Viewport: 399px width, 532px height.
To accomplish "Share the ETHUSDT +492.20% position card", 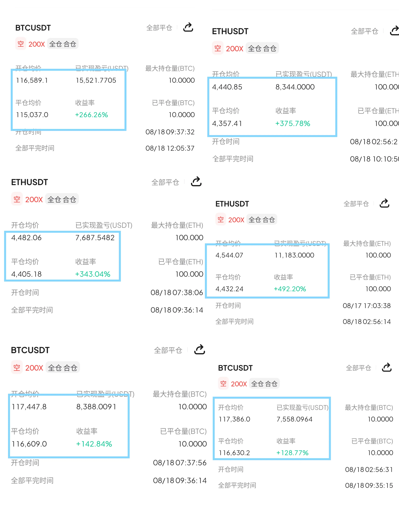I will 384,204.
